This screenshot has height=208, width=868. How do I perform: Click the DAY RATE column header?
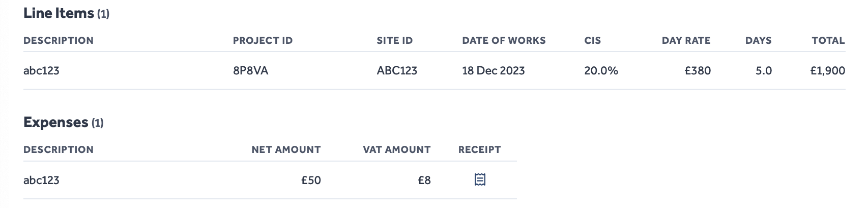(686, 41)
